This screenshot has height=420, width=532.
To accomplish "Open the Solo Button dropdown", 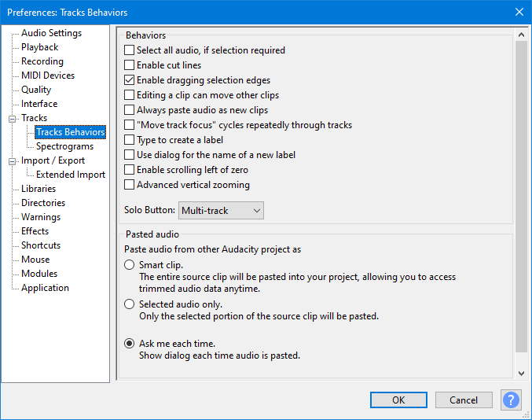I will click(x=221, y=211).
